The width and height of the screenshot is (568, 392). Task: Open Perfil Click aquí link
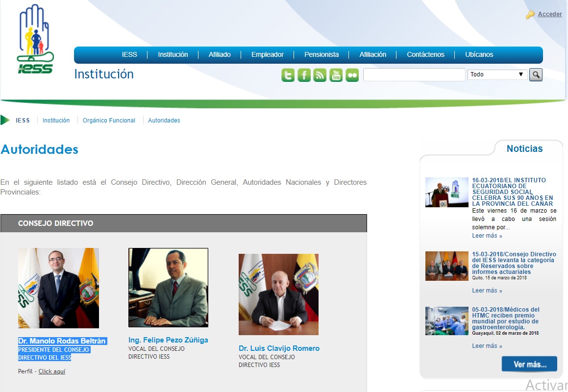point(52,371)
